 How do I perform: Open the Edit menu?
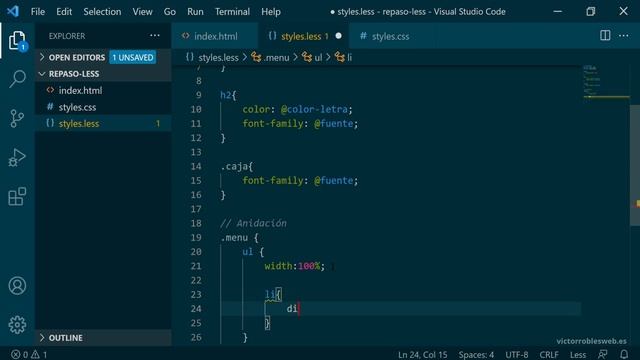coord(64,11)
